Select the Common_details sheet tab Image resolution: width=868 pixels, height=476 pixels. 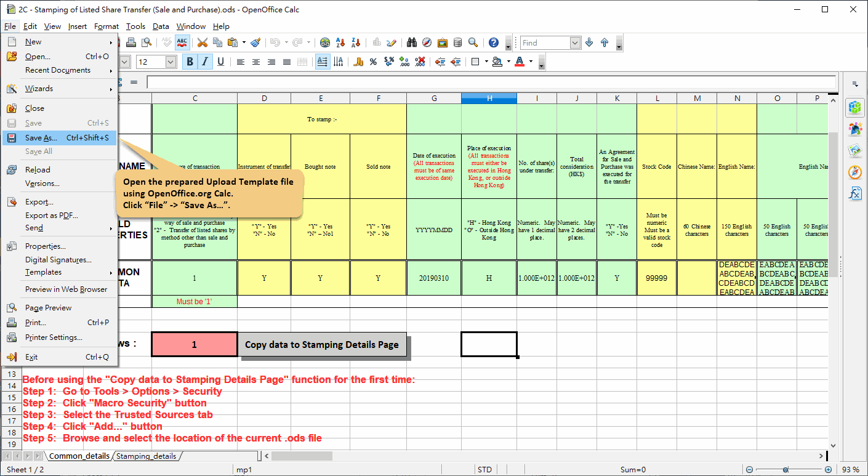[79, 456]
